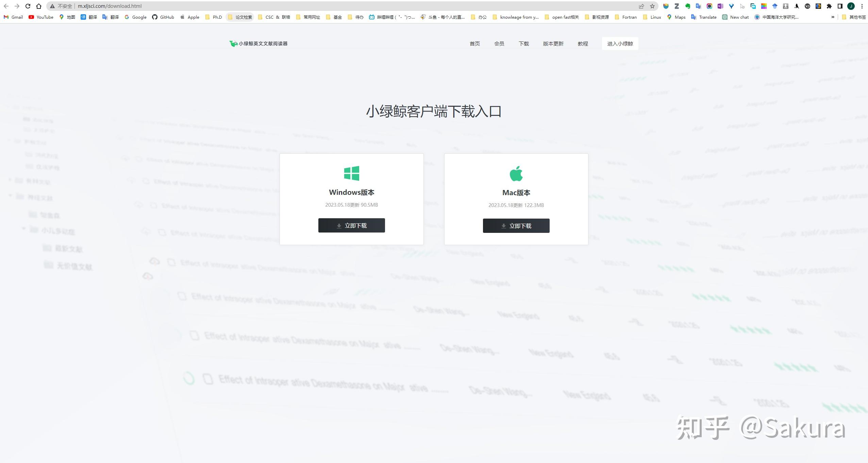The height and width of the screenshot is (463, 868).
Task: Click the green whale site logo
Action: click(x=233, y=44)
